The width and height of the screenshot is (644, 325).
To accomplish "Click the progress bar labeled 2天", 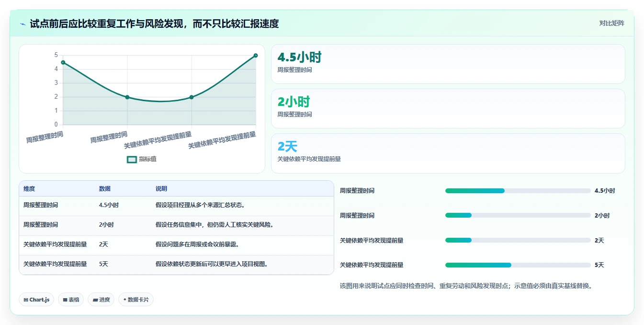I will tap(518, 240).
